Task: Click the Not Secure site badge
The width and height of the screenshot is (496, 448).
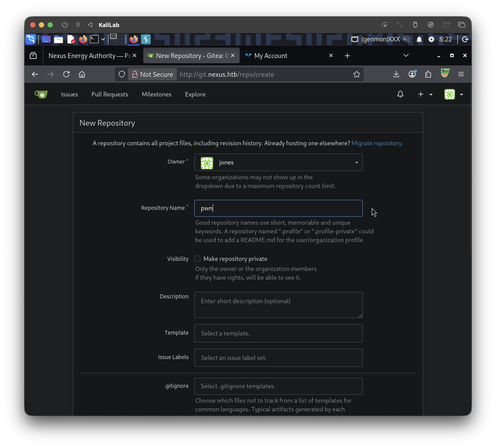Action: coord(152,74)
